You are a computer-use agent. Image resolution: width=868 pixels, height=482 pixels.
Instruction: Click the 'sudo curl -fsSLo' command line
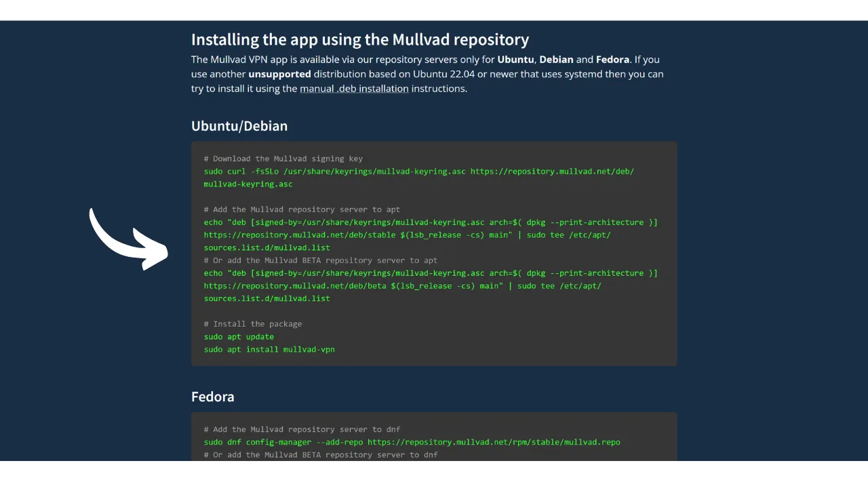click(419, 172)
